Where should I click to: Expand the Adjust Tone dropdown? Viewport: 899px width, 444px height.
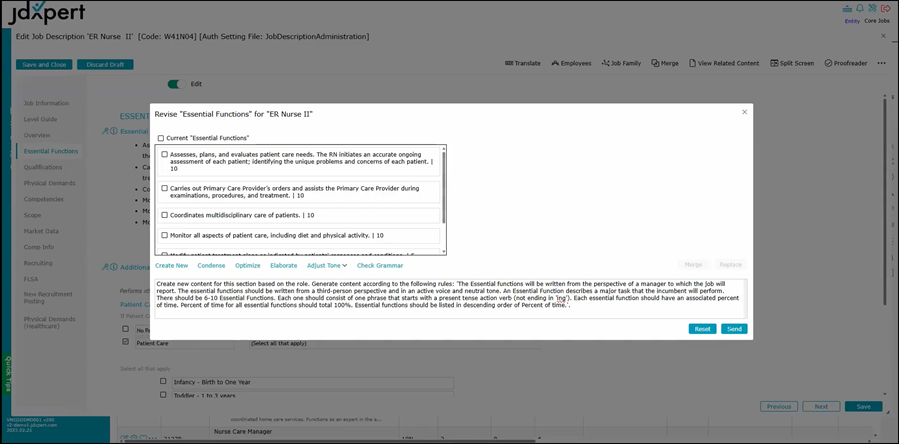coord(327,266)
